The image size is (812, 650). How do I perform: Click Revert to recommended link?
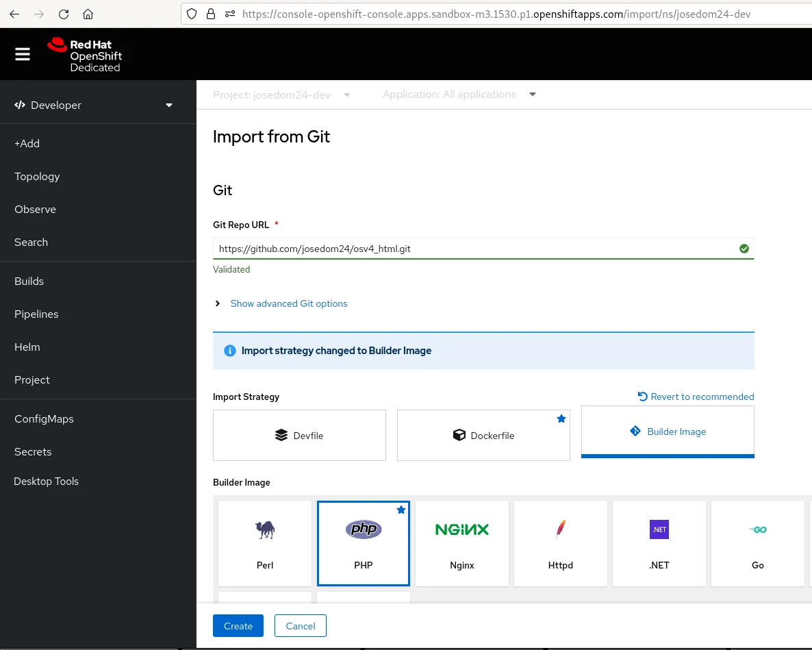(x=696, y=397)
